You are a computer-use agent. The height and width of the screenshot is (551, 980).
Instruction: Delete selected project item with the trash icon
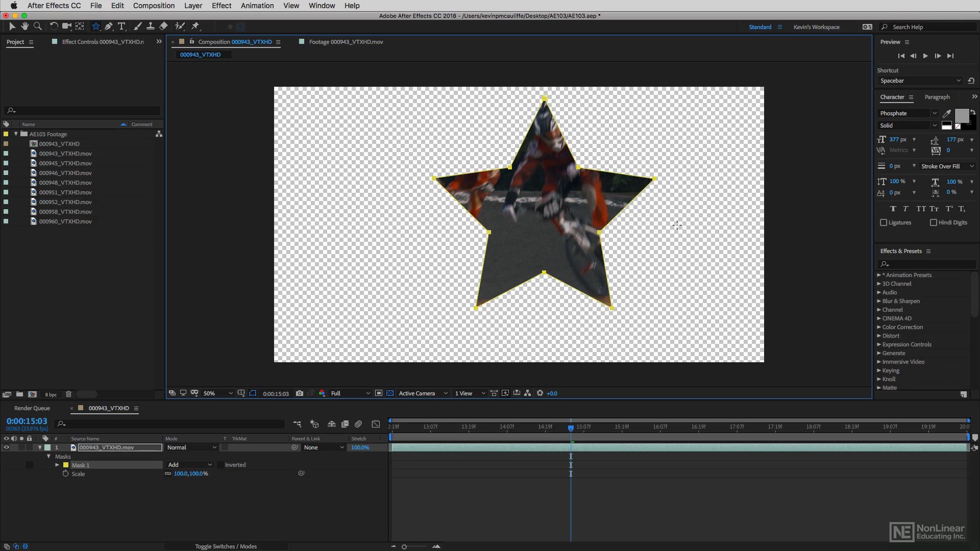[x=68, y=394]
